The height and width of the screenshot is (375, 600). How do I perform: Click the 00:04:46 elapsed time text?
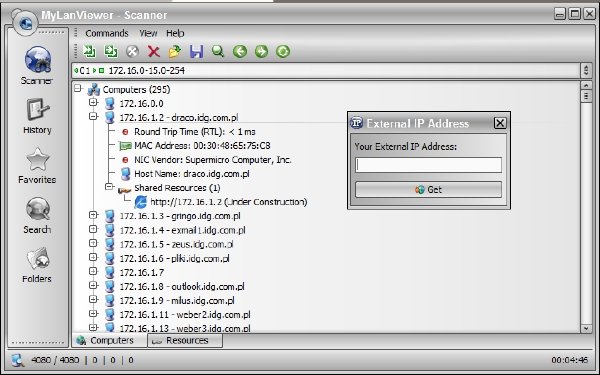coord(569,360)
